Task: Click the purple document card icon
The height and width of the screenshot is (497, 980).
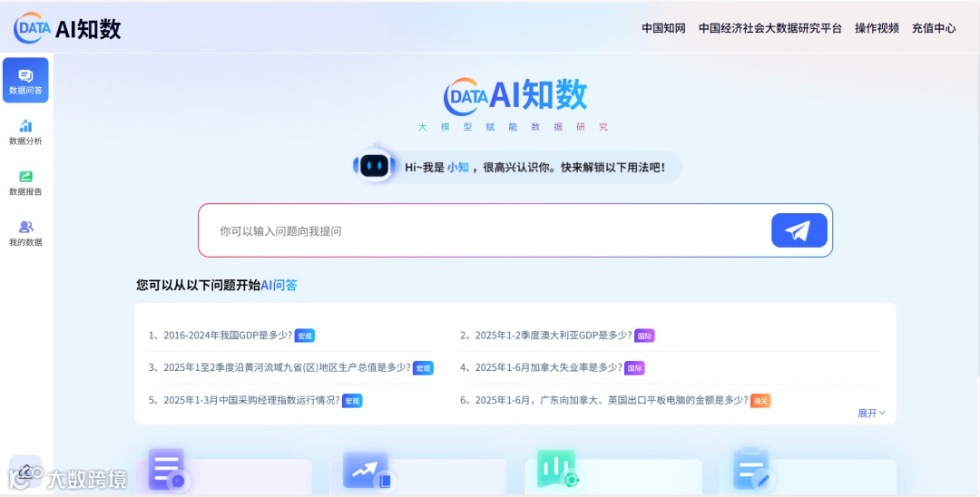Action: (x=168, y=470)
